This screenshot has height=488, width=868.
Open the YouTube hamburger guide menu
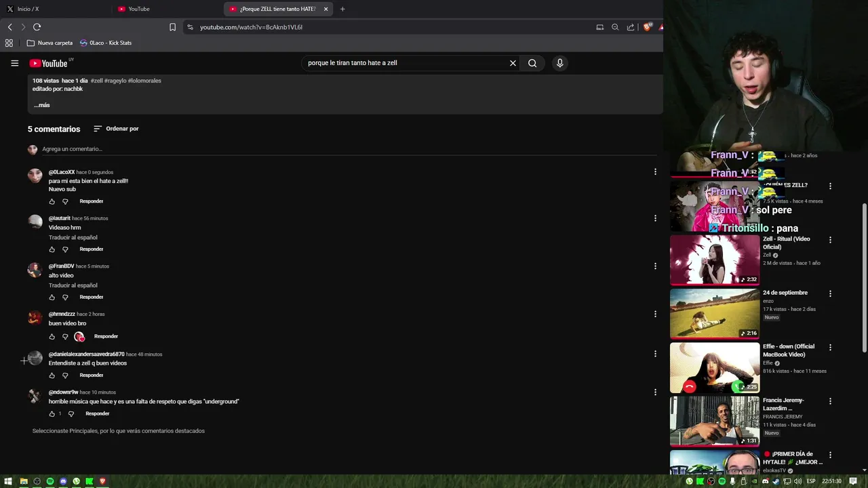(x=14, y=63)
